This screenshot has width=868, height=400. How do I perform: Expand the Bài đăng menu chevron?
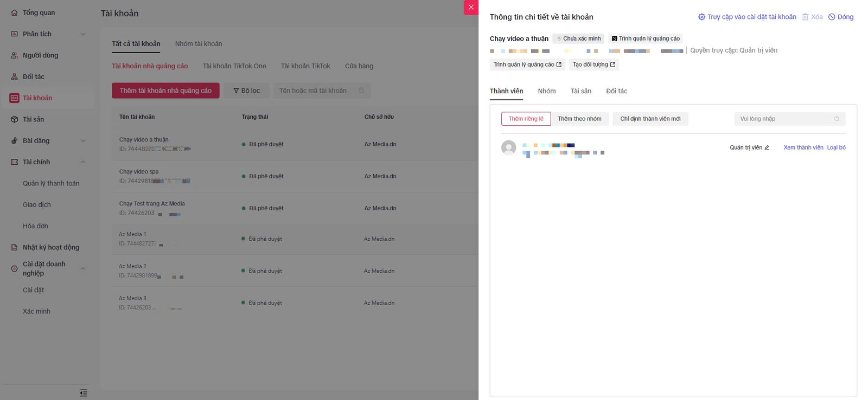pyautogui.click(x=83, y=141)
